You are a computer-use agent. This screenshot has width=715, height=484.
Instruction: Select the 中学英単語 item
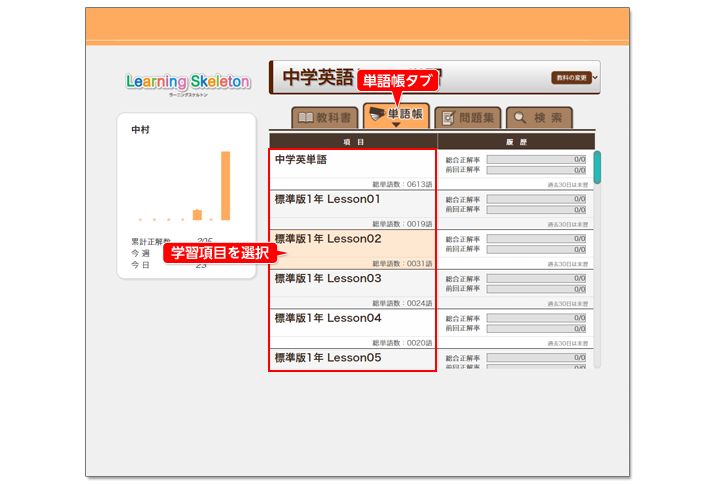tap(352, 170)
